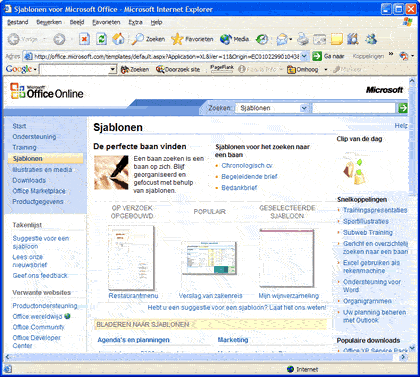Open the Chronologisch cv link

(x=247, y=166)
